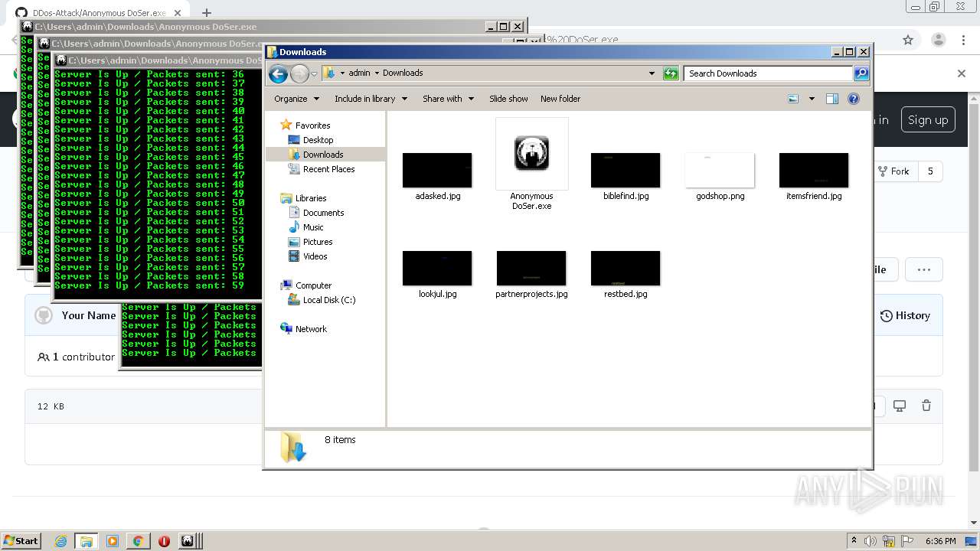Click the Fork button on GitHub
This screenshot has width=980, height=551.
(x=893, y=171)
